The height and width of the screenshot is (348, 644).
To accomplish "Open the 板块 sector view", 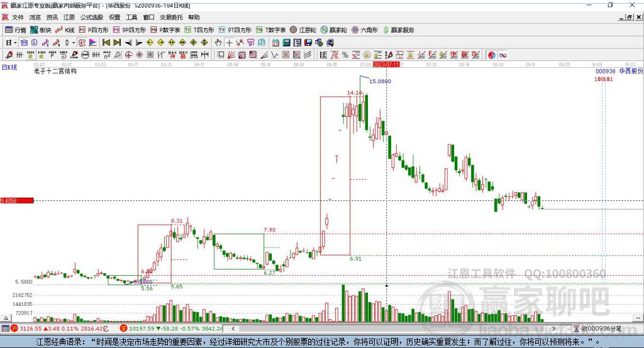I will click(x=41, y=30).
